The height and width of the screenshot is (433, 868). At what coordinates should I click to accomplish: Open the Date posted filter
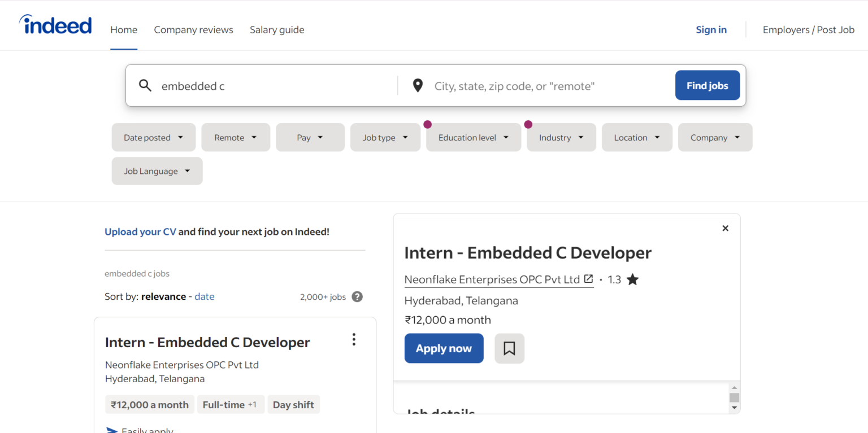153,137
